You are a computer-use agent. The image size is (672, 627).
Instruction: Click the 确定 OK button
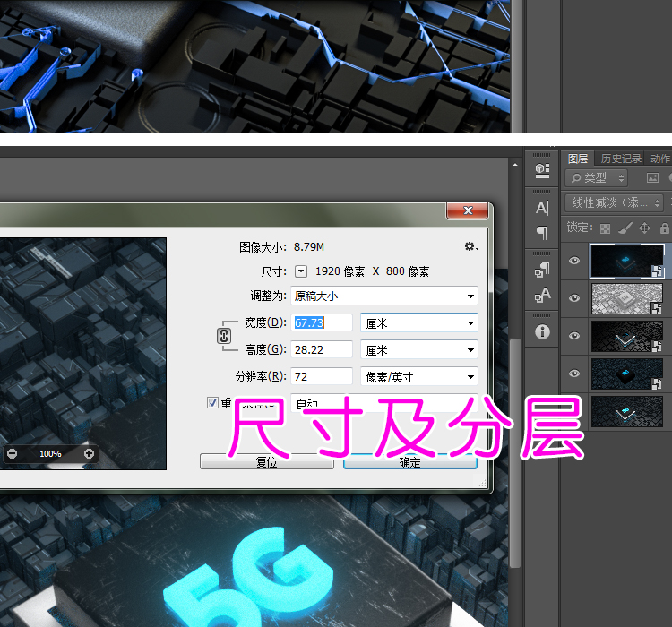409,463
